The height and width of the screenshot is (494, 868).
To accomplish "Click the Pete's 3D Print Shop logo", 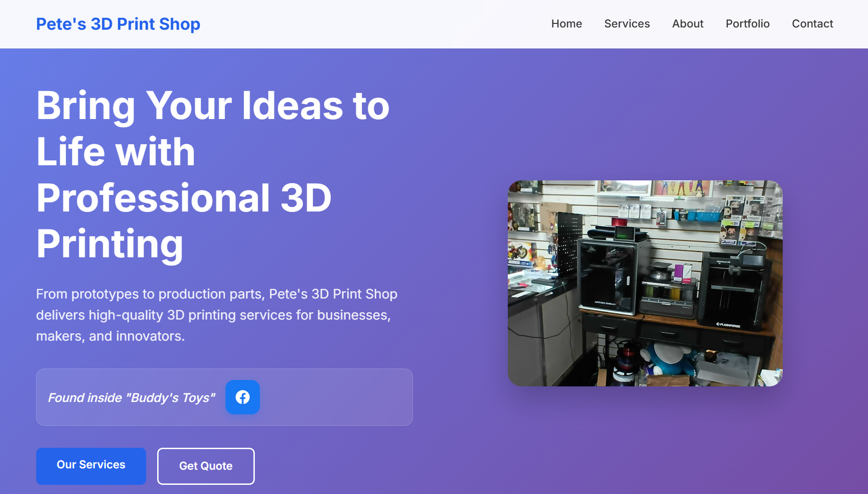I will 118,24.
